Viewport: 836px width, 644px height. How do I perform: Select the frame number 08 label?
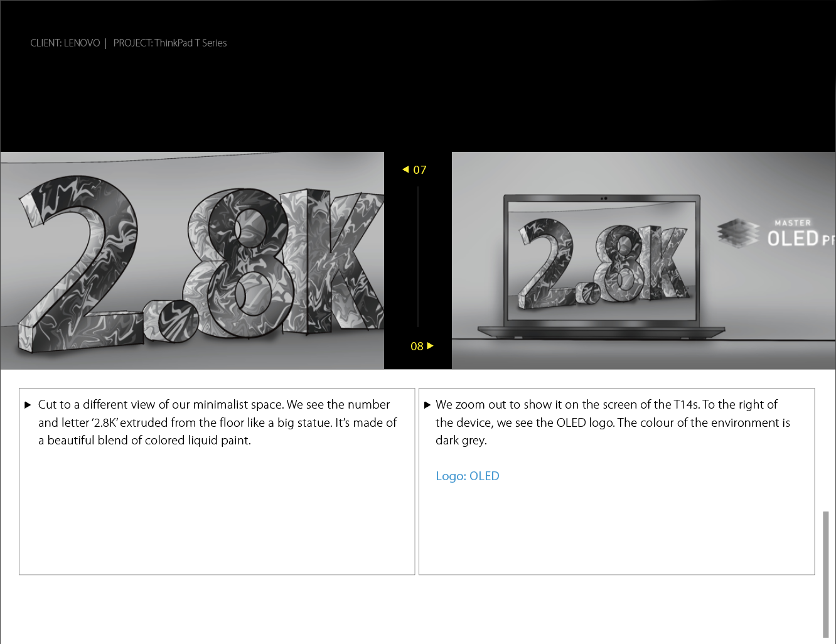(417, 346)
